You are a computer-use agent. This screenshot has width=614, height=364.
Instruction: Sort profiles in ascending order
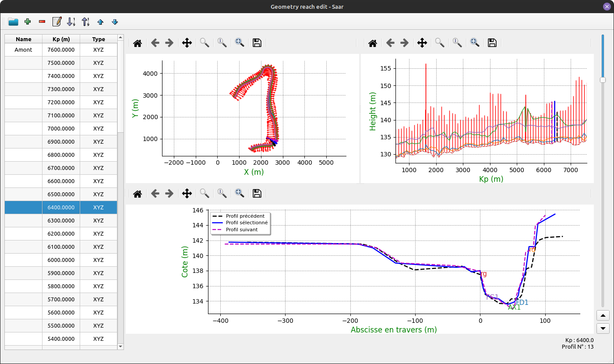coord(71,21)
